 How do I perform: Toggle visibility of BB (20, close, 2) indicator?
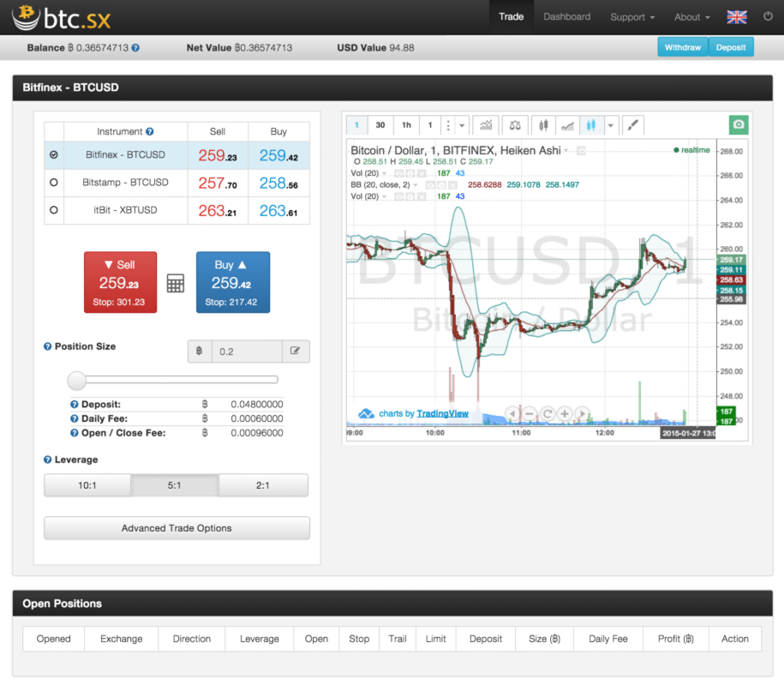tap(430, 185)
